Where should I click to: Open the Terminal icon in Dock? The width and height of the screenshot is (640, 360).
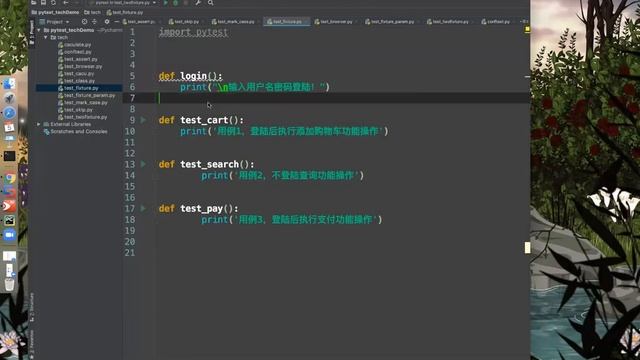(9, 156)
